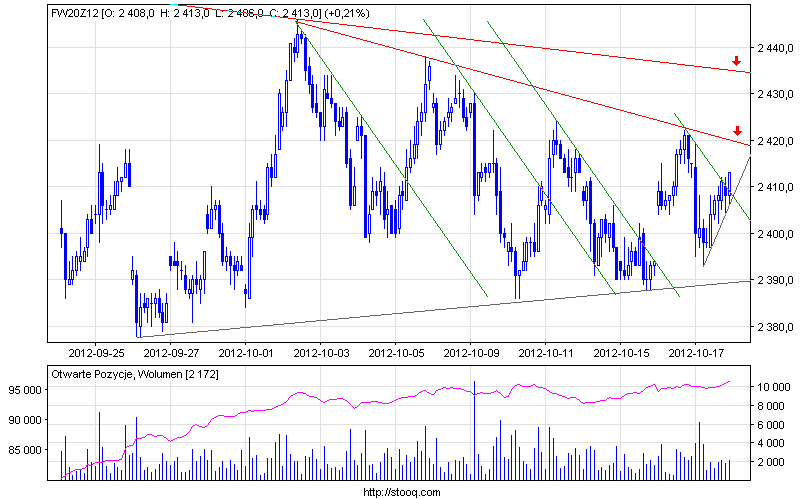800x500 pixels.
Task: Click the 85 000 open interest axis label
Action: tap(25, 450)
